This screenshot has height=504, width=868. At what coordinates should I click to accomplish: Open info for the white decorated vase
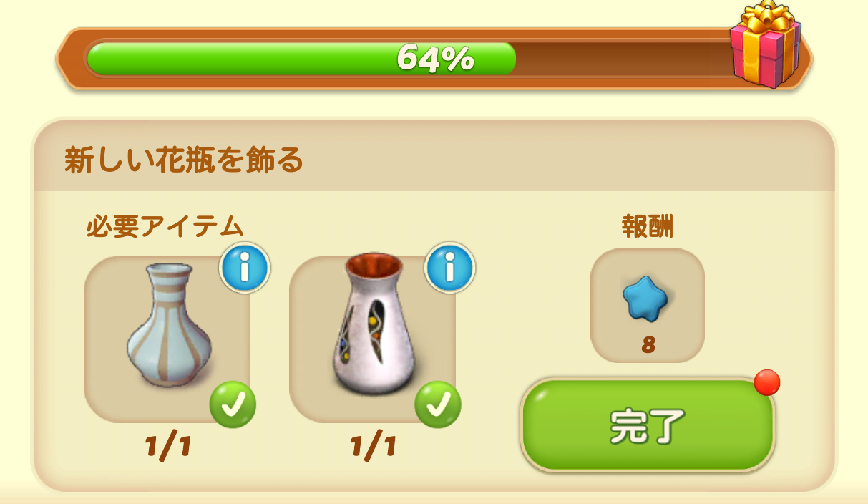(x=450, y=268)
